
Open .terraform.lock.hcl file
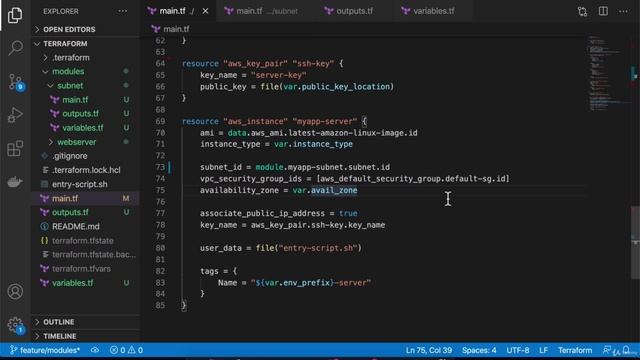85,170
